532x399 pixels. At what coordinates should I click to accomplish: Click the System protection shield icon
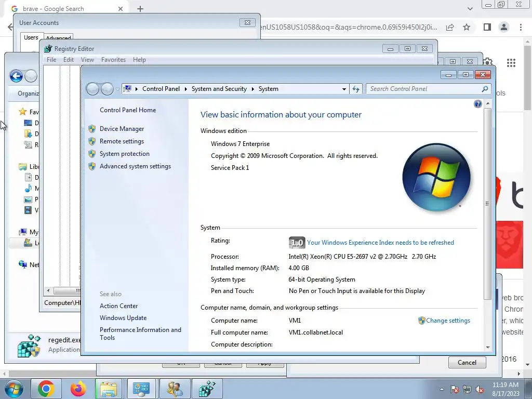(x=92, y=154)
